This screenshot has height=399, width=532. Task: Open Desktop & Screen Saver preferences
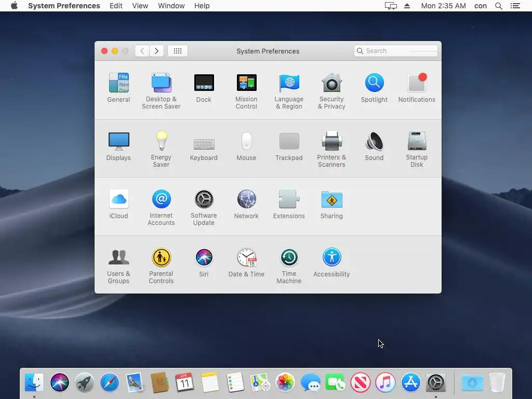(161, 91)
